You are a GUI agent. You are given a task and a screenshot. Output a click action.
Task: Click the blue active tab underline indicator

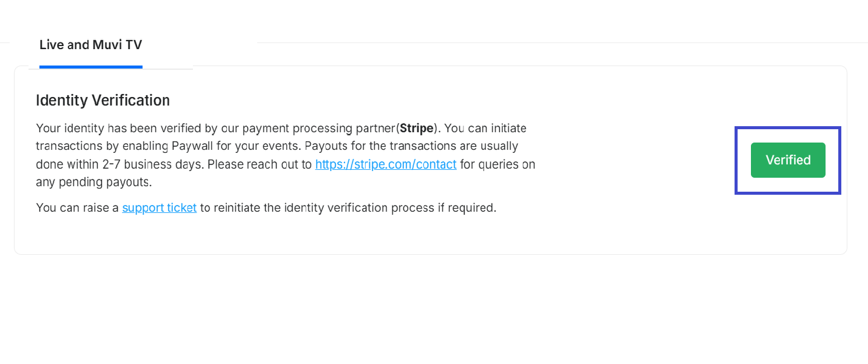coord(91,67)
